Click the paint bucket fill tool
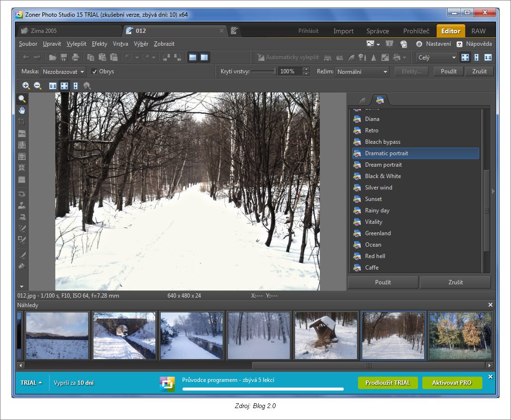Screen dimensions: 511x420 pos(22,266)
